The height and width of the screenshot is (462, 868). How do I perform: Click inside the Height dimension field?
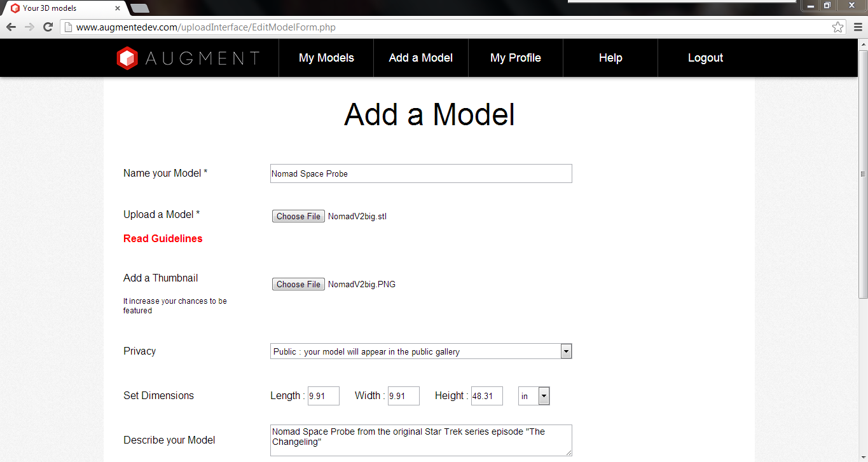[486, 395]
